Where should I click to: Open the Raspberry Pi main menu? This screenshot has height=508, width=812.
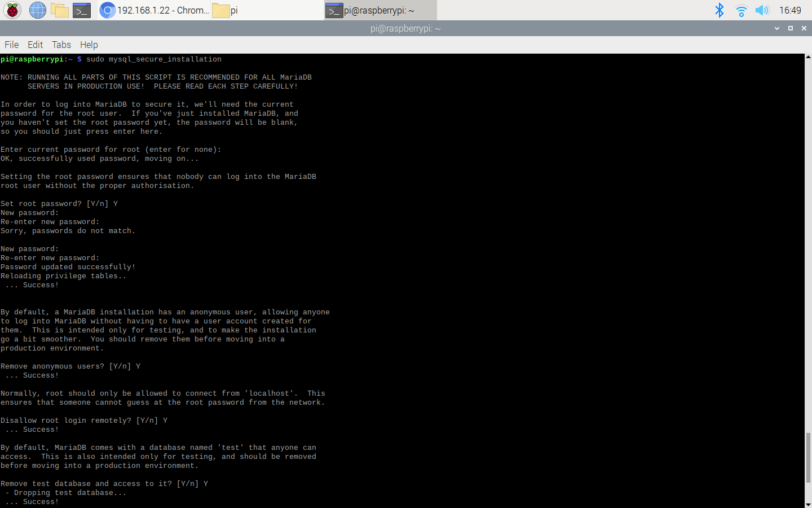(12, 10)
